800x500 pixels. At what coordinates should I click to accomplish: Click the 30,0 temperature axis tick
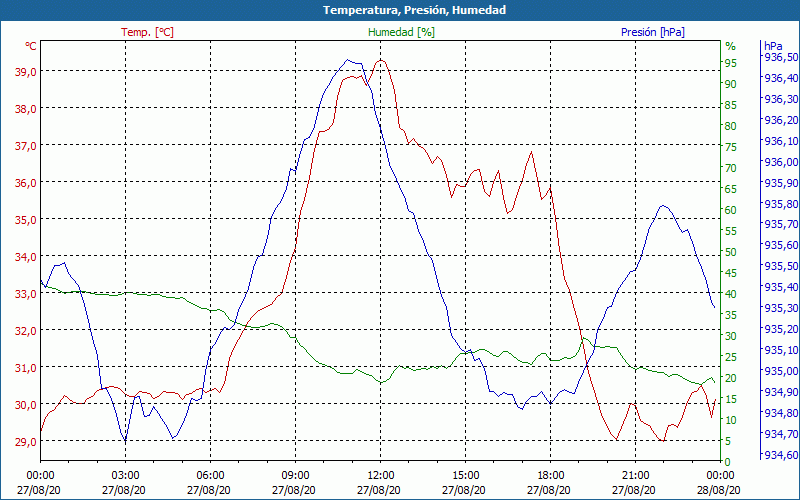coord(26,405)
